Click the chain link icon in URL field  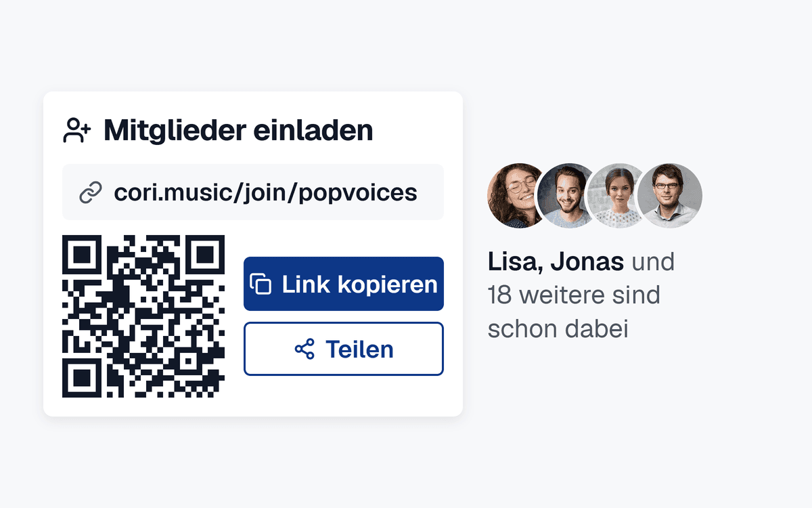[x=90, y=192]
